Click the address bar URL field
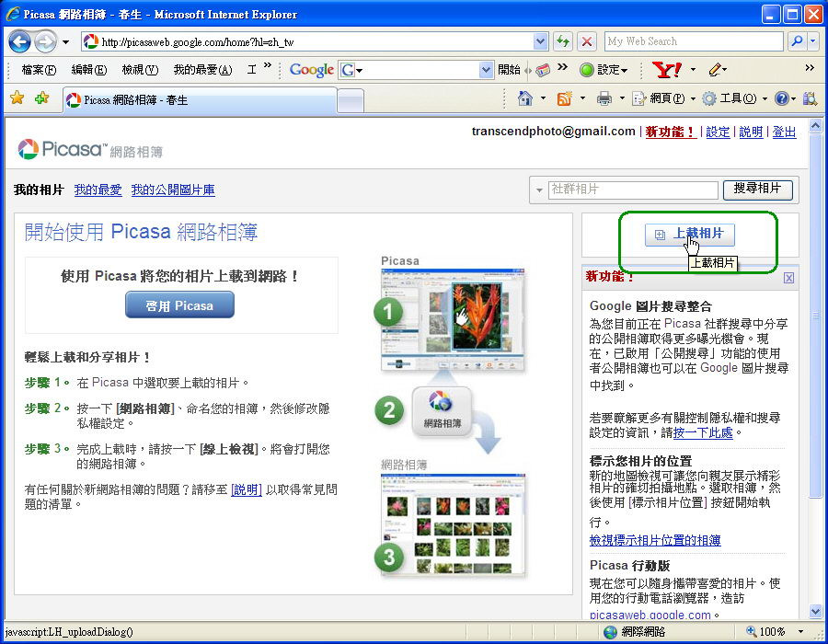Screen dimensions: 828x644 (308, 41)
